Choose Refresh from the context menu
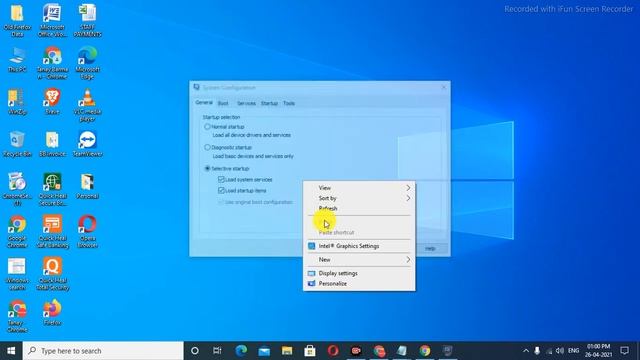Screen dimensions: 640x360 pos(359,209)
